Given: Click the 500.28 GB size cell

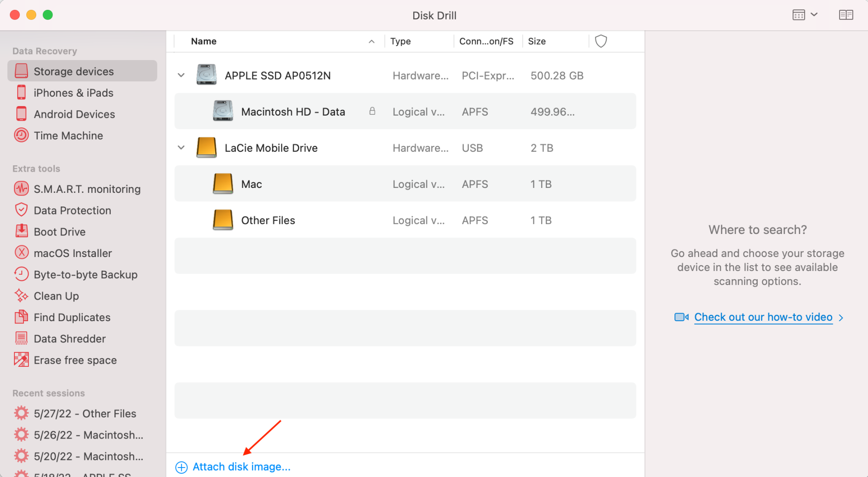Looking at the screenshot, I should (x=557, y=75).
